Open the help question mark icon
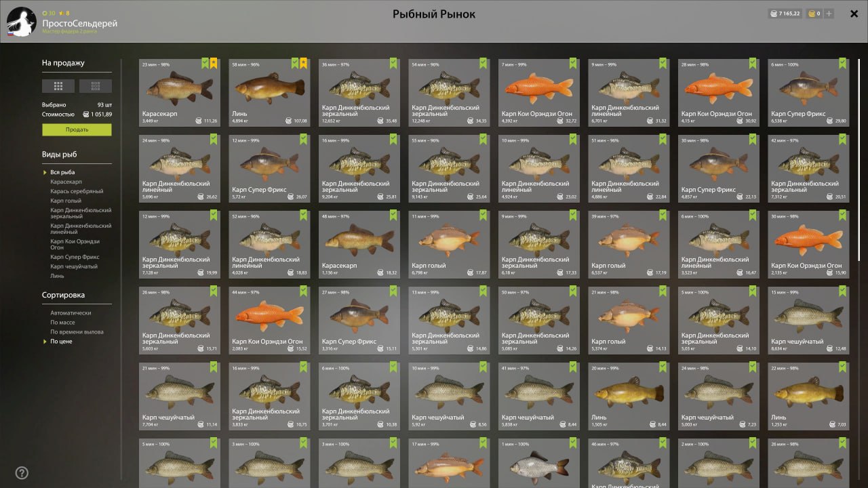The height and width of the screenshot is (488, 868). [22, 473]
